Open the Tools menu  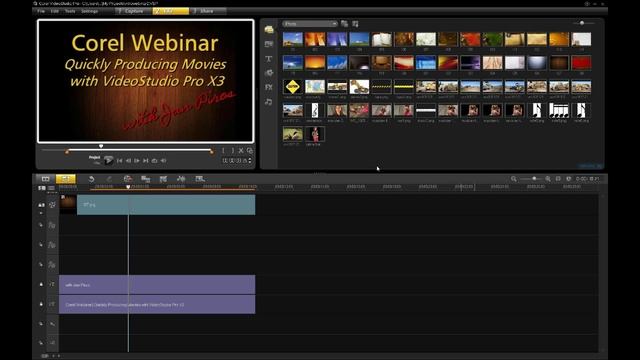70,11
